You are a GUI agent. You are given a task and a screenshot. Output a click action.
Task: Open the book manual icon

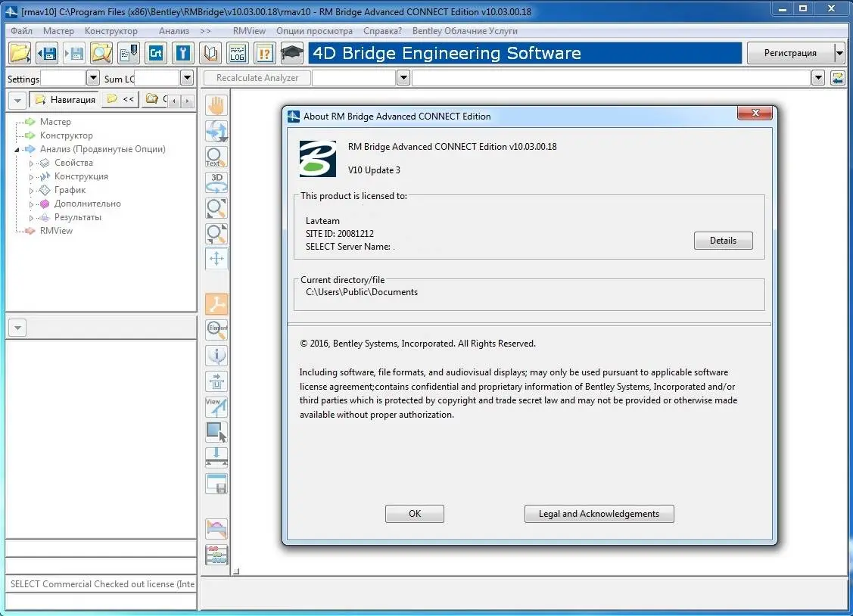pos(210,53)
